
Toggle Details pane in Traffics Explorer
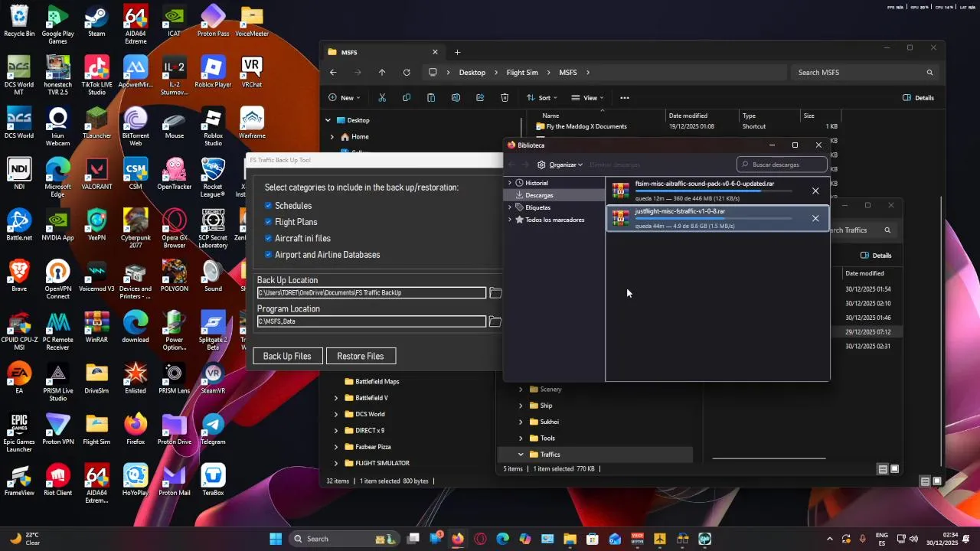click(876, 256)
